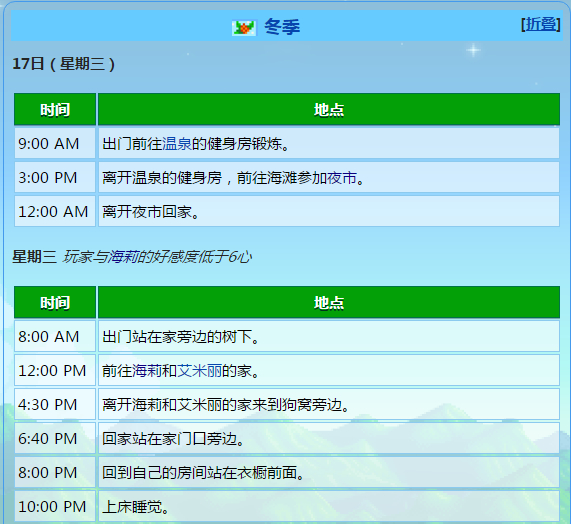Collapse the section with 折叠 link
The image size is (571, 524).
[540, 24]
